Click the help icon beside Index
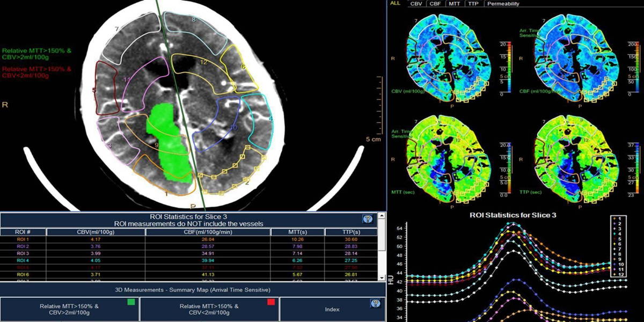 point(376,304)
